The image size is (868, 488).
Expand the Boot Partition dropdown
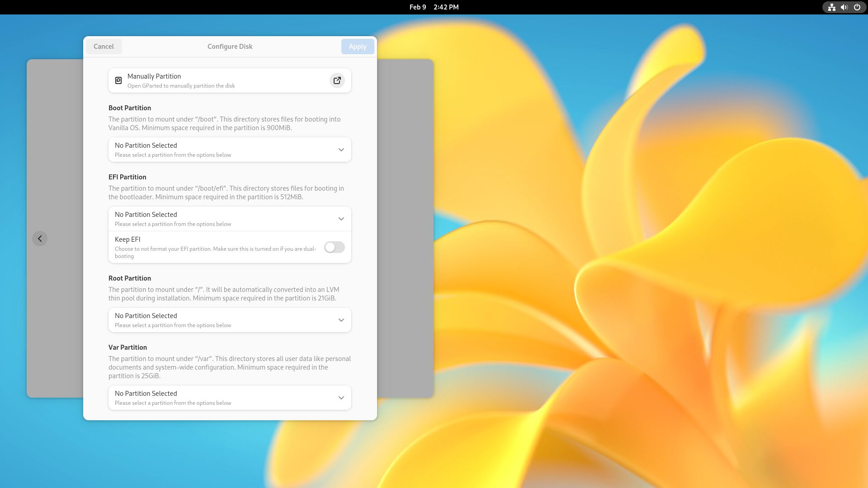click(230, 150)
